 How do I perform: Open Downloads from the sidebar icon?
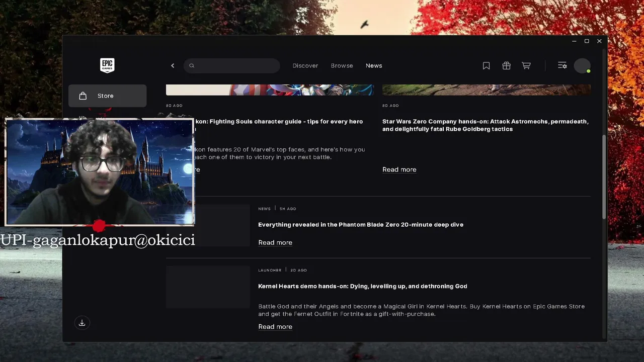[x=82, y=323]
